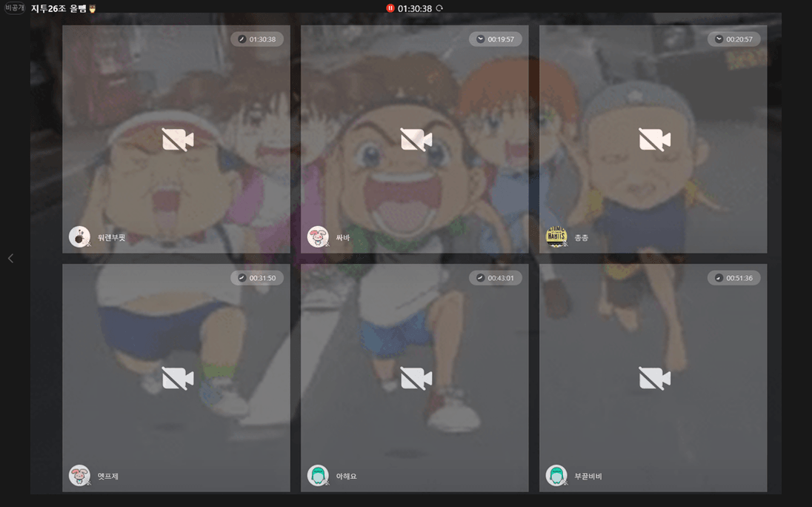Image resolution: width=812 pixels, height=507 pixels.
Task: Click the header timer text 01:30:38
Action: [x=415, y=9]
